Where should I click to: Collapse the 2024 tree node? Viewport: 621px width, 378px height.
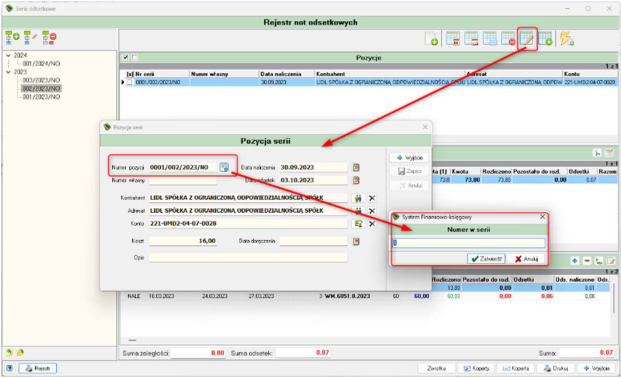(8, 55)
